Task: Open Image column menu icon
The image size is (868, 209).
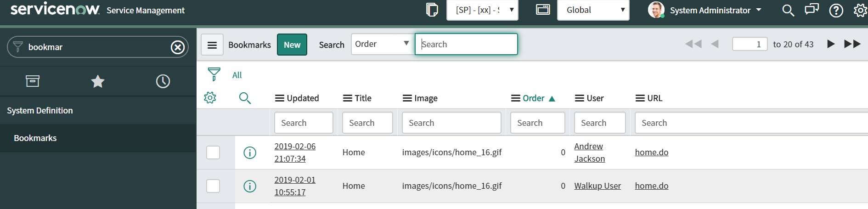Action: tap(407, 98)
